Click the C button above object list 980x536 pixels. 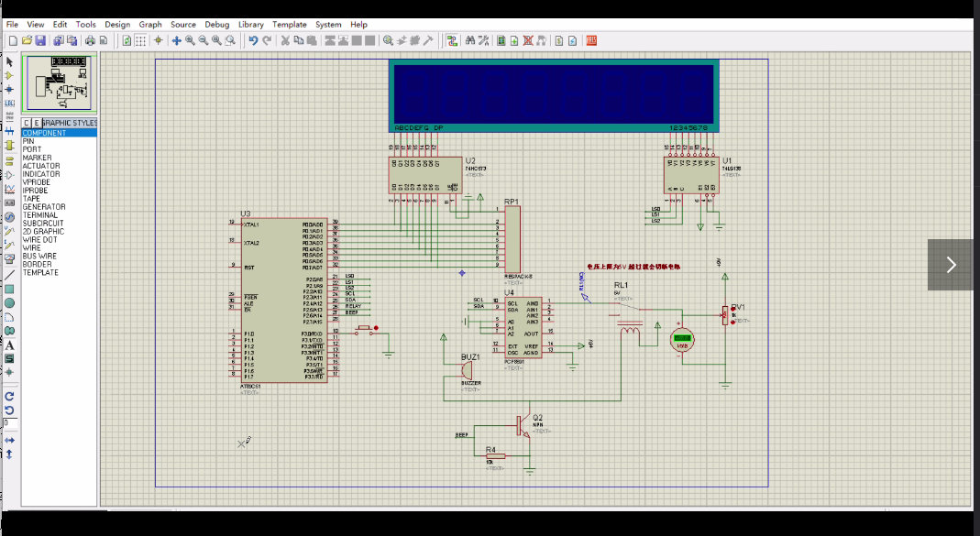(27, 123)
